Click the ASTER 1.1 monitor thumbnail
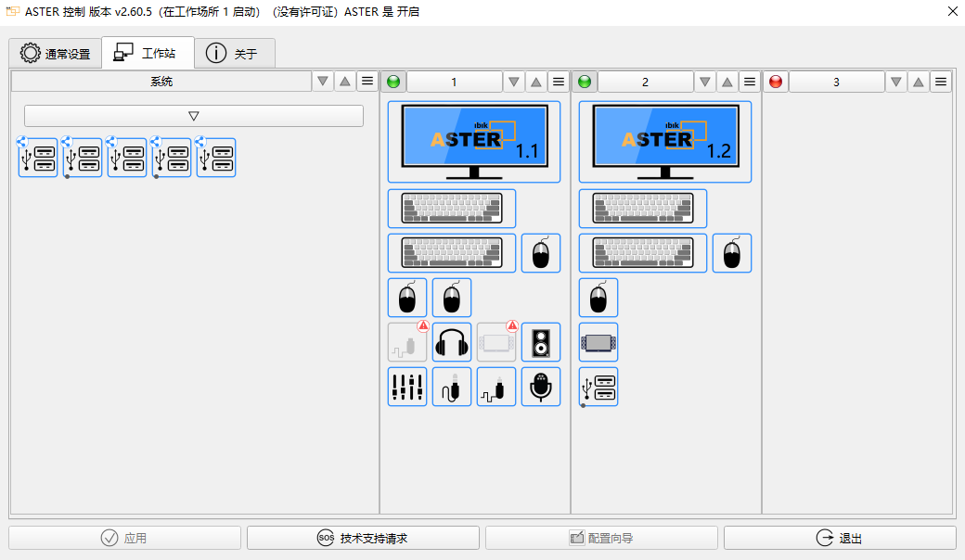The image size is (965, 560). pyautogui.click(x=475, y=141)
